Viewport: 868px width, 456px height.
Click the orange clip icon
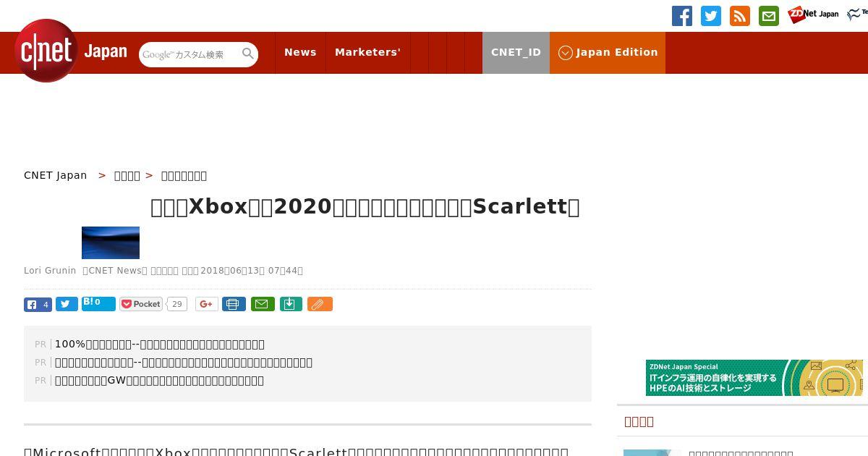tap(320, 304)
